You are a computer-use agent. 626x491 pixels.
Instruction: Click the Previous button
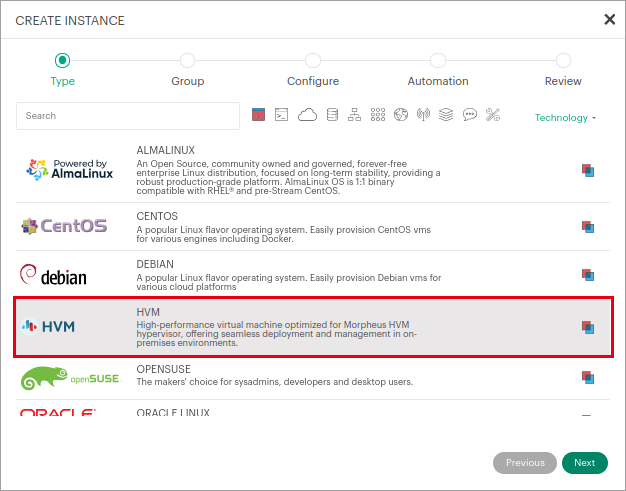(525, 463)
